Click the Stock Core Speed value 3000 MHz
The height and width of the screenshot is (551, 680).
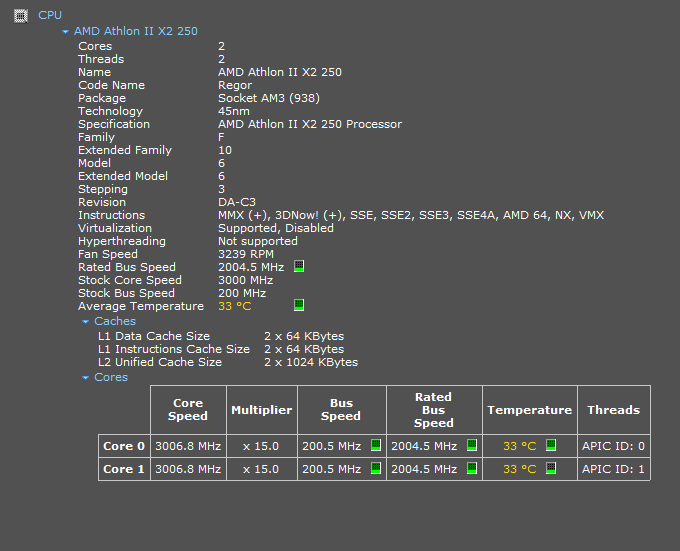(245, 280)
